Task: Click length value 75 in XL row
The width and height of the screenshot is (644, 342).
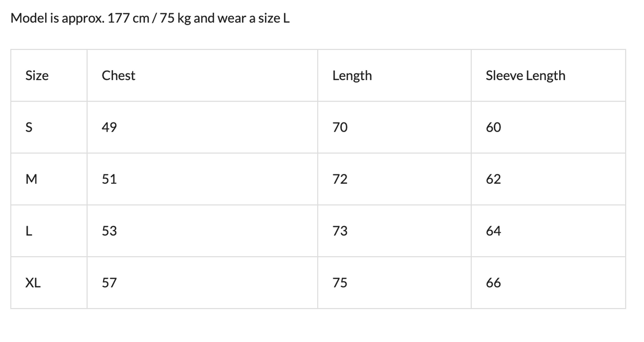Action: tap(340, 283)
